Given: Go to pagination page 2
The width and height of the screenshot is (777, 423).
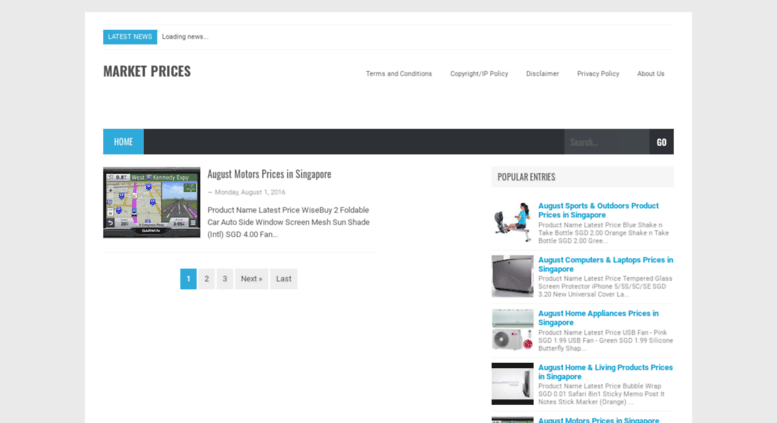Looking at the screenshot, I should [207, 279].
